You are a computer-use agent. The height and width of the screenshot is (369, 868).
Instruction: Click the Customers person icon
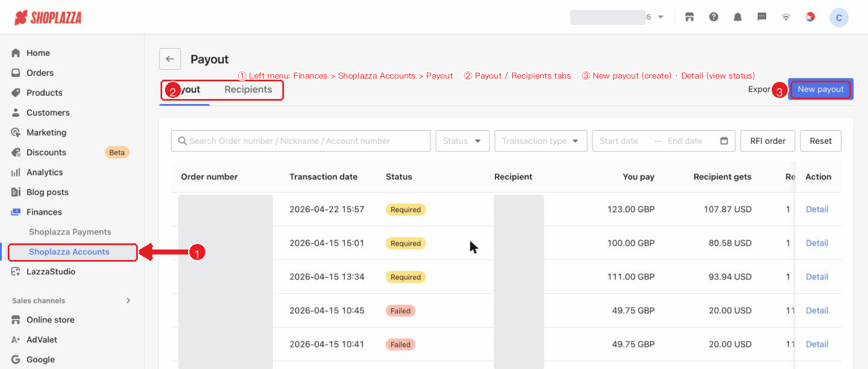[x=15, y=113]
